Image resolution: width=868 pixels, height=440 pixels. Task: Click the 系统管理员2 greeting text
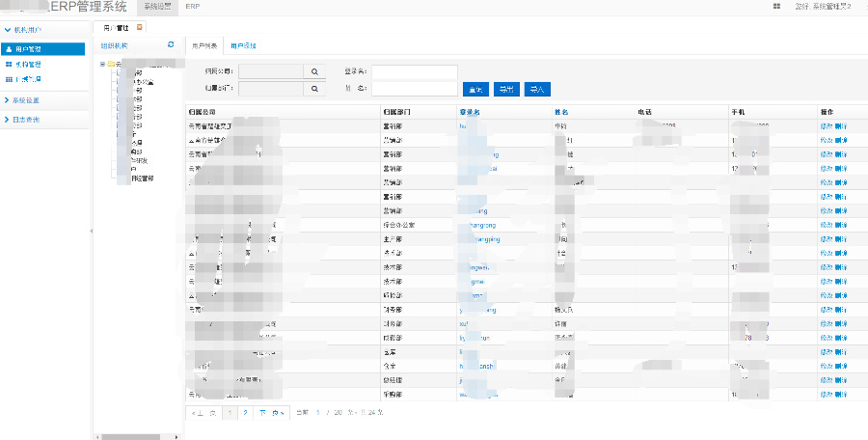tap(824, 7)
